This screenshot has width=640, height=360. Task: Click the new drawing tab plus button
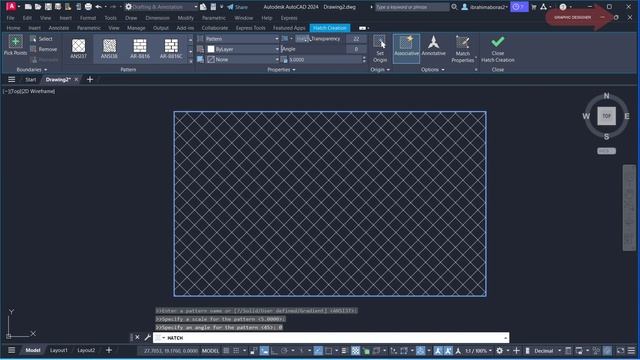90,80
